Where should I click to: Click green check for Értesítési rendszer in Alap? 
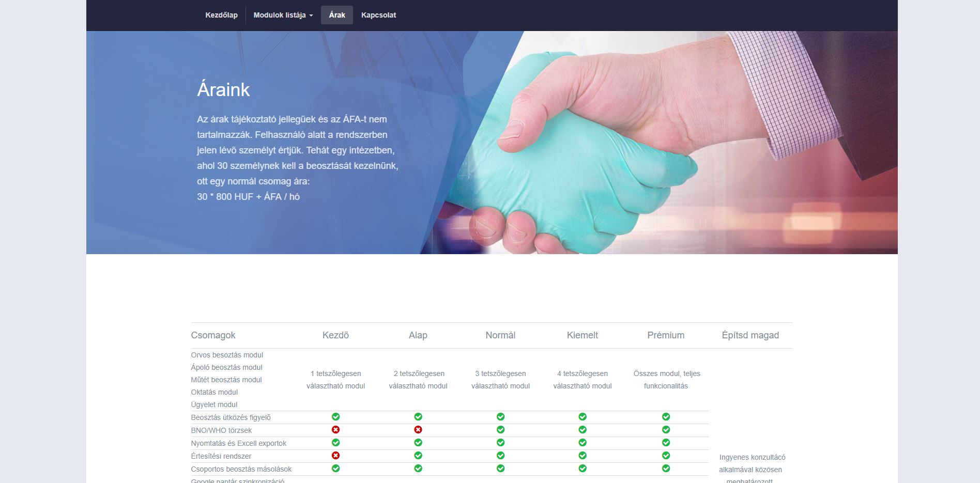[418, 456]
